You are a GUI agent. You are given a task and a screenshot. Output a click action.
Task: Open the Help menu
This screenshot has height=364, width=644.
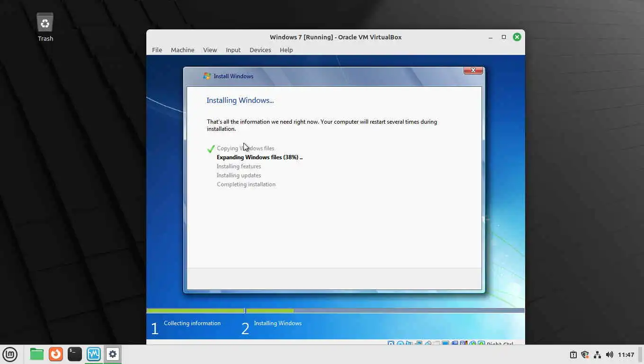coord(286,50)
